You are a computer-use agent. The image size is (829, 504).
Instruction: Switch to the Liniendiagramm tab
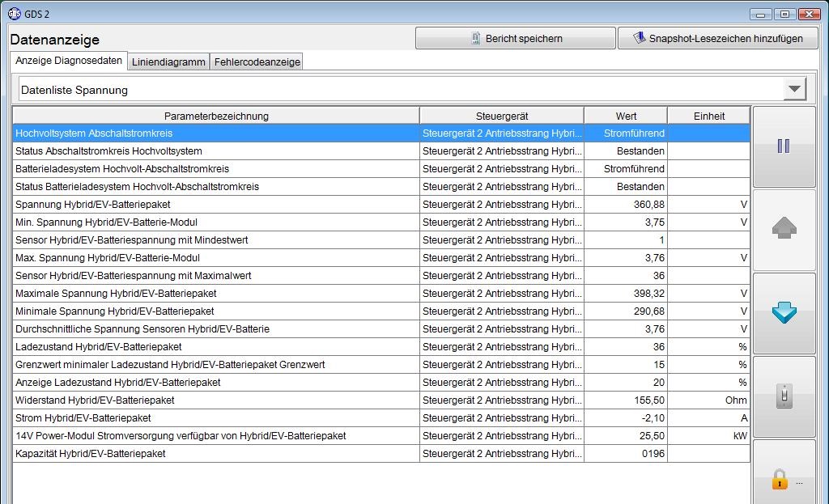coord(168,61)
